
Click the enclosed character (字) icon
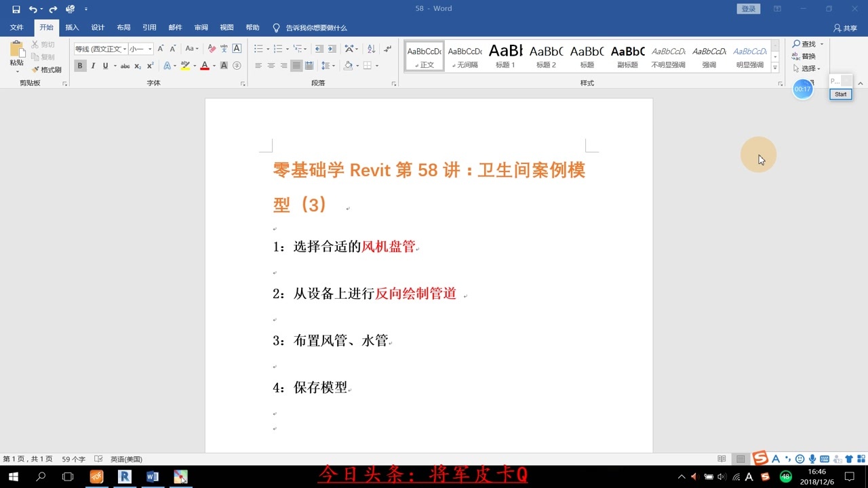coord(237,66)
